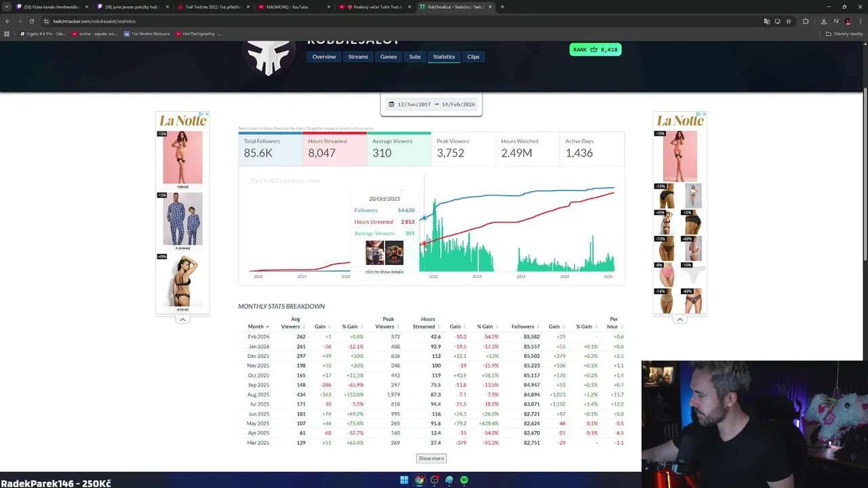Screen dimensions: 868x488
Task: Close the left La Notte ad with X icon
Action: point(206,114)
